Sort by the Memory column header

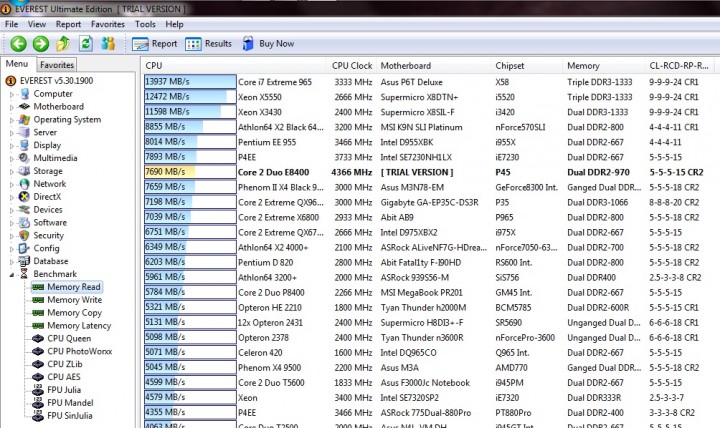(x=603, y=66)
